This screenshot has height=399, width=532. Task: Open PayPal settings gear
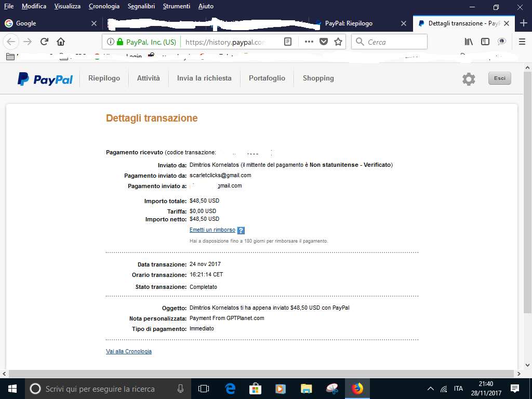click(469, 79)
